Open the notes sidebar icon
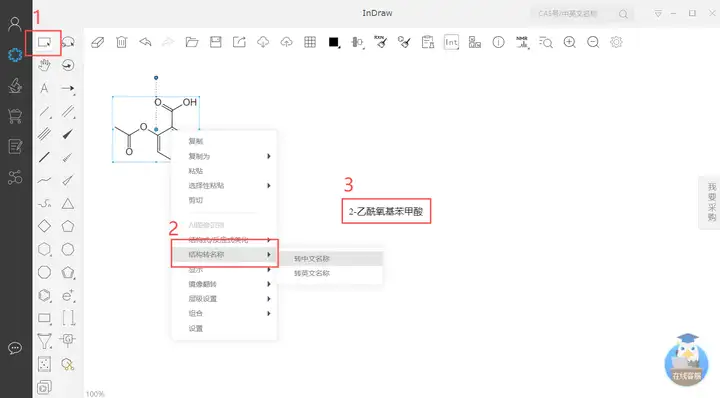720x398 pixels. tap(15, 146)
